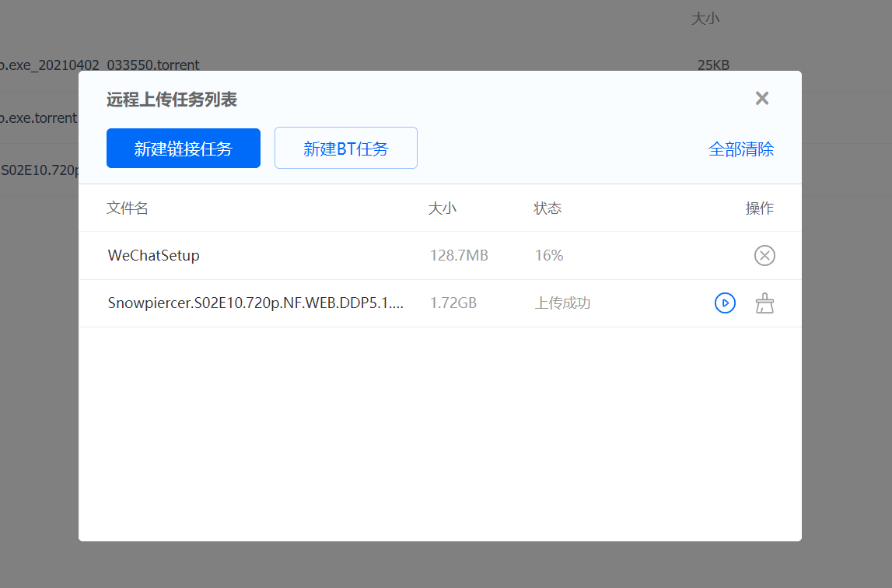The width and height of the screenshot is (892, 588).
Task: Click the 文件名 column header
Action: pyautogui.click(x=128, y=208)
